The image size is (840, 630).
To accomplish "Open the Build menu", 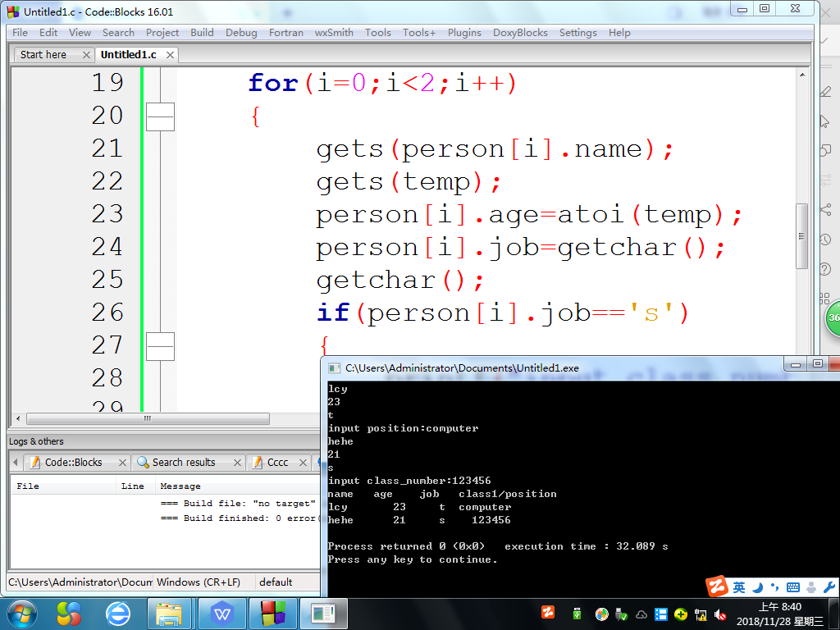I will [202, 33].
